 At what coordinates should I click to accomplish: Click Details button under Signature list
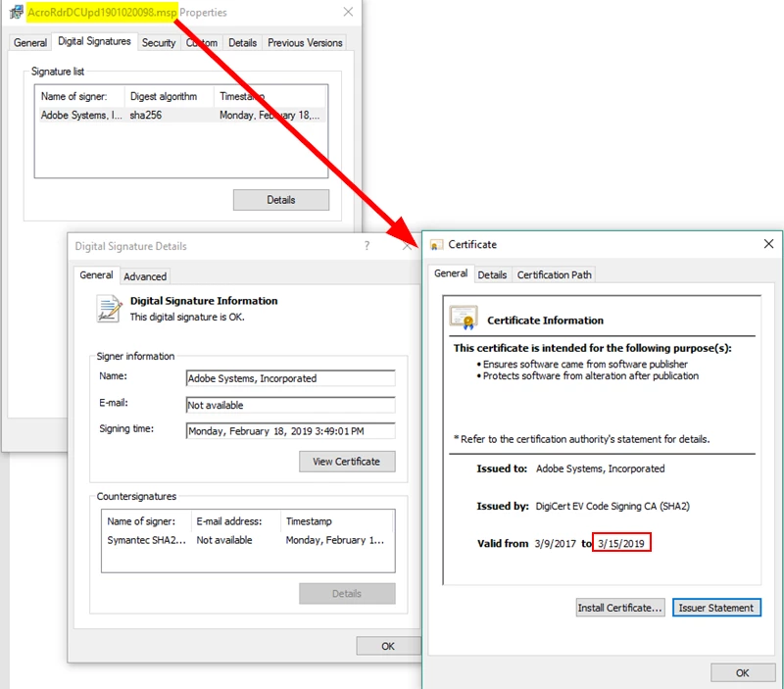coord(281,200)
